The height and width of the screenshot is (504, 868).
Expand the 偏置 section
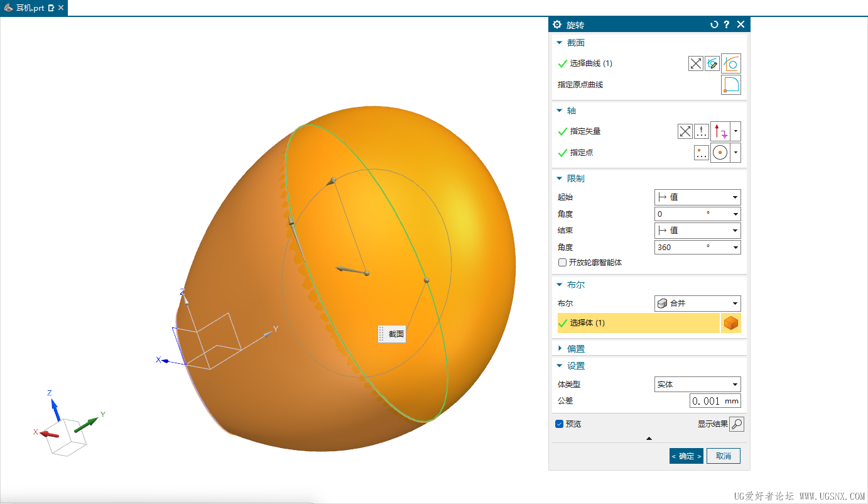pyautogui.click(x=560, y=348)
